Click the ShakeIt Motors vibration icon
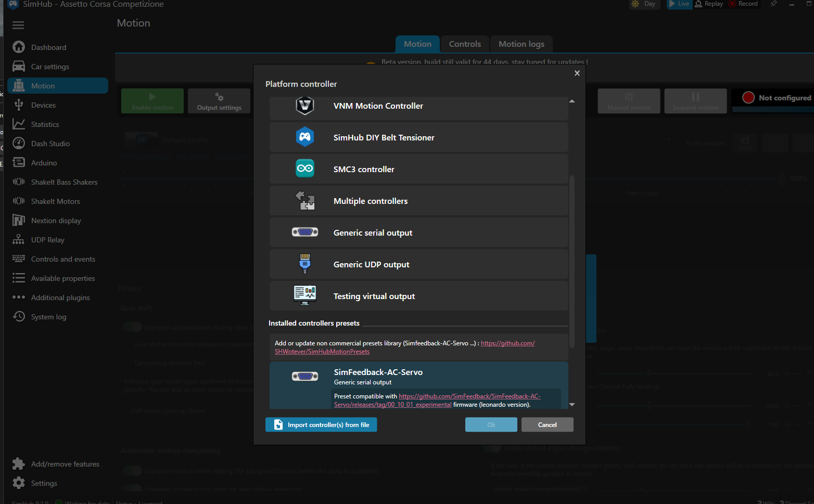The height and width of the screenshot is (504, 814). coord(19,201)
